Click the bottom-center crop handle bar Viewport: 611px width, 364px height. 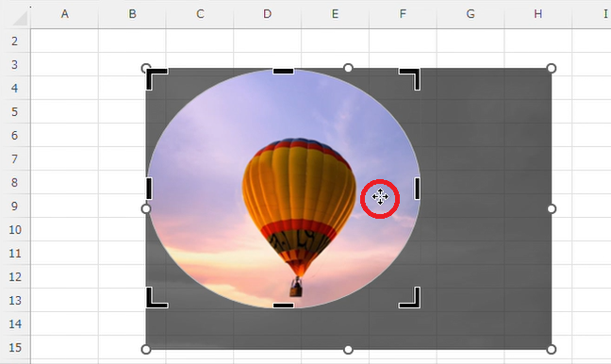(x=283, y=306)
